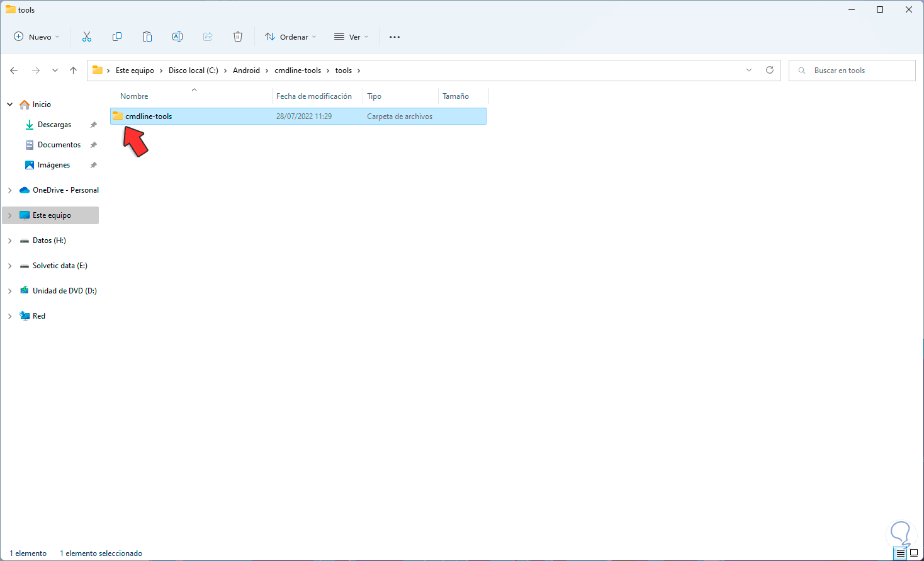Click the Copy icon in toolbar
The width and height of the screenshot is (924, 561).
117,37
